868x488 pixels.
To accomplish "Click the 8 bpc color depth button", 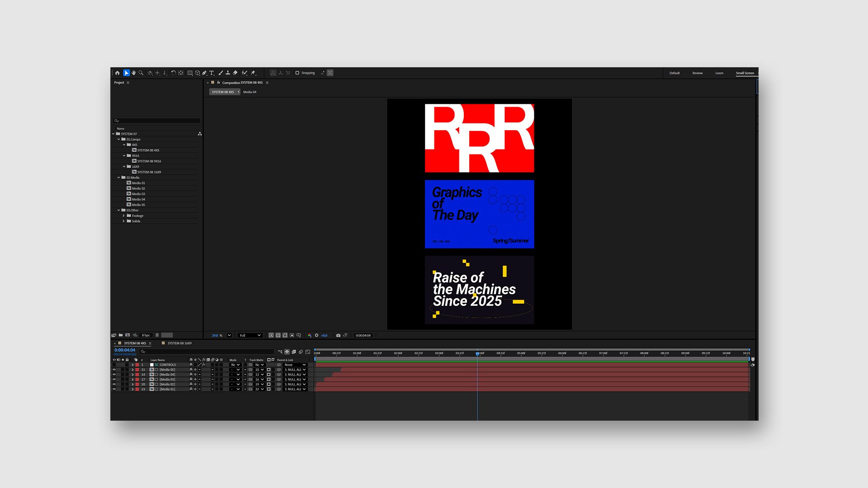I will point(146,335).
